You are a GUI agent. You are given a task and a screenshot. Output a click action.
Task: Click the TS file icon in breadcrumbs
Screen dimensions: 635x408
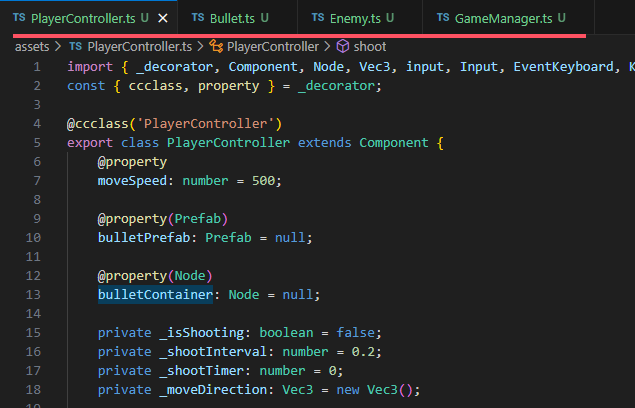(75, 47)
